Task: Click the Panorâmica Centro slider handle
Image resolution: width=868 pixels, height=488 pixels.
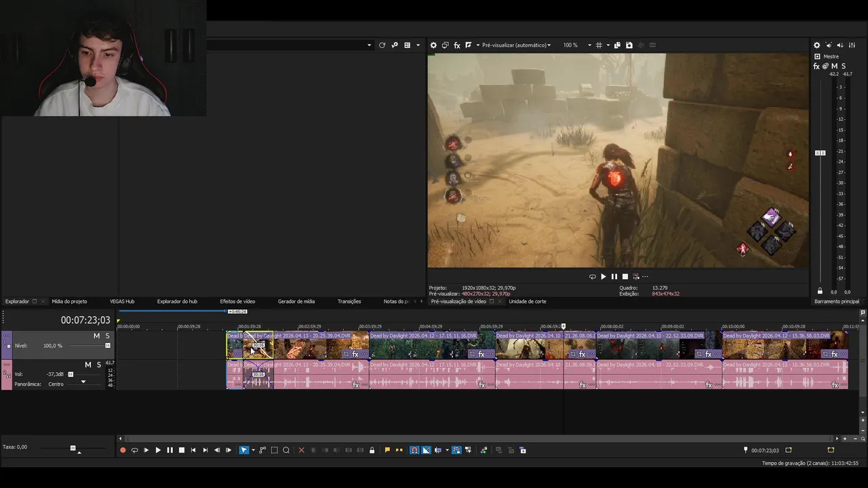Action: [83, 382]
